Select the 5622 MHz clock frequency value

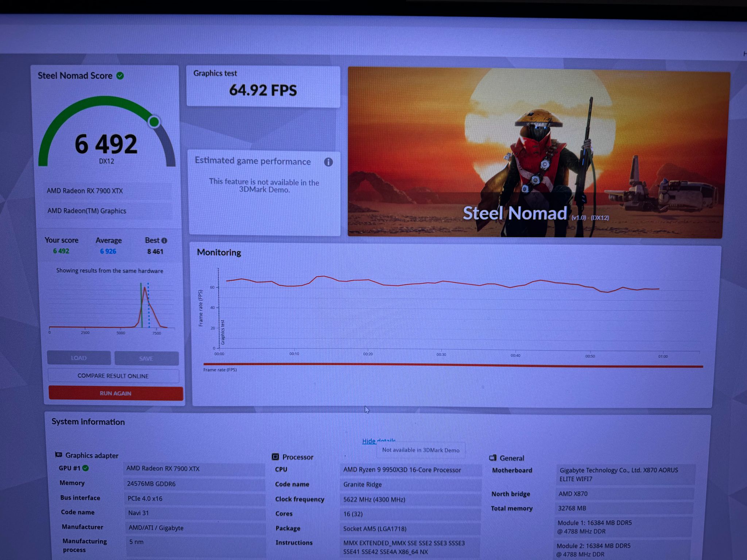pyautogui.click(x=374, y=499)
